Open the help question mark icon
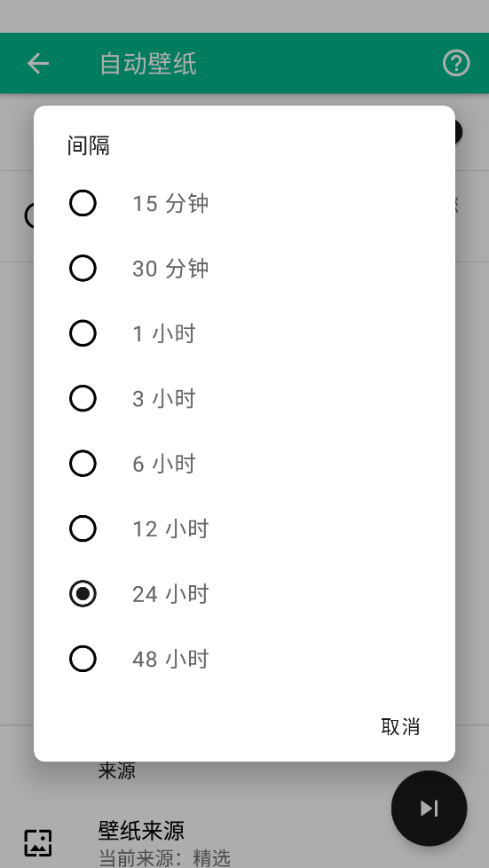Image resolution: width=489 pixels, height=868 pixels. (456, 63)
